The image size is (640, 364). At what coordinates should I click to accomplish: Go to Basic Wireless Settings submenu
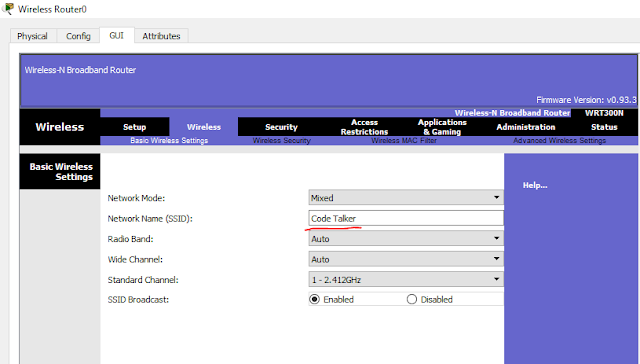pyautogui.click(x=169, y=140)
